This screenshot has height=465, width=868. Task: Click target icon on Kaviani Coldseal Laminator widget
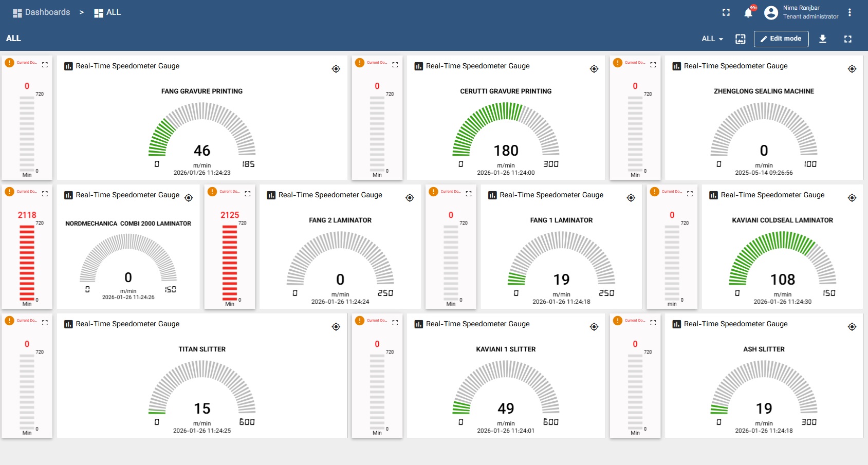[852, 198]
